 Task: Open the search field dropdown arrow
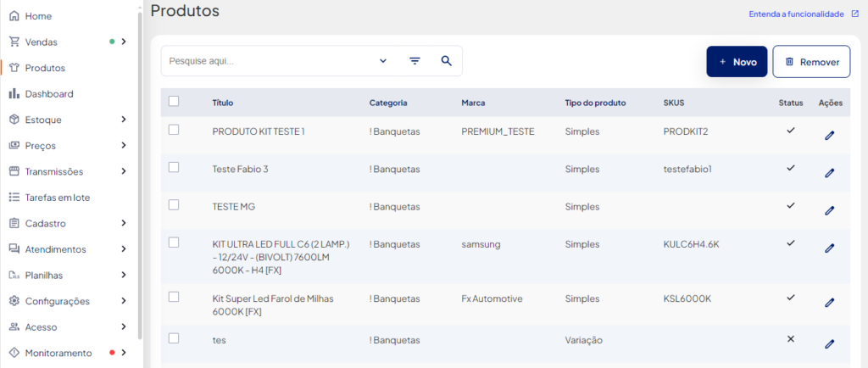(383, 61)
